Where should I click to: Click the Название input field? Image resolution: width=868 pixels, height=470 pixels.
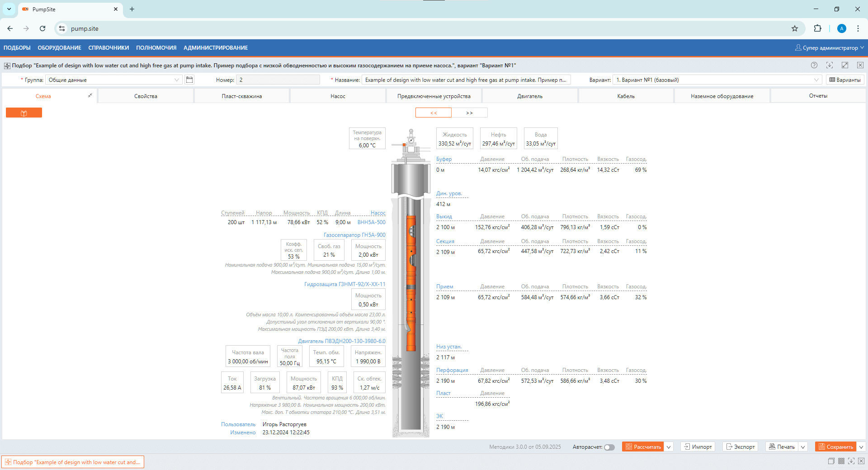[466, 80]
